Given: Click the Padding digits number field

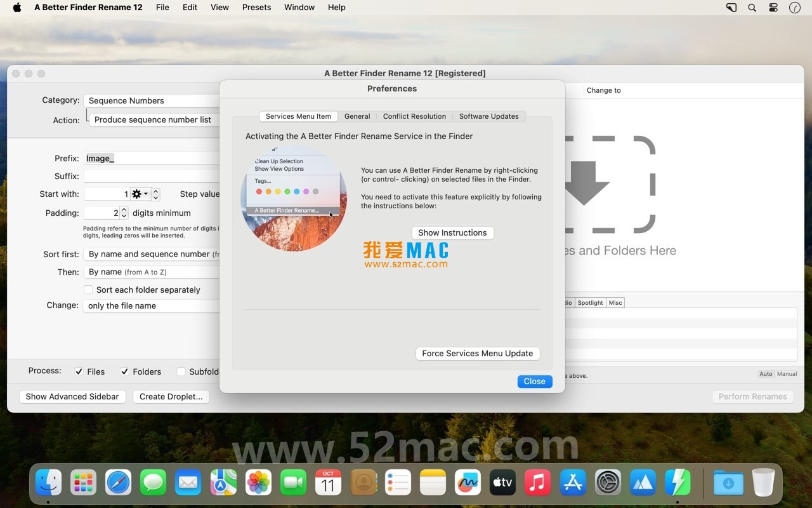Looking at the screenshot, I should [x=101, y=213].
